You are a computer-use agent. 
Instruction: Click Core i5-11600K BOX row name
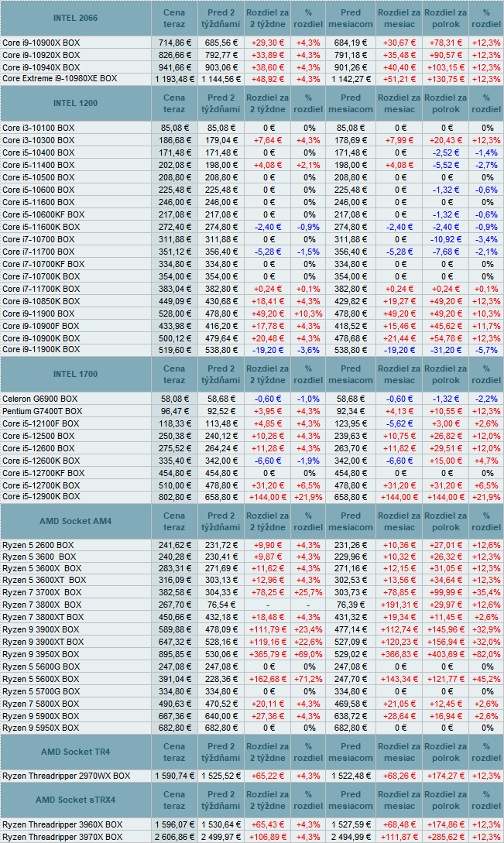coord(41,227)
